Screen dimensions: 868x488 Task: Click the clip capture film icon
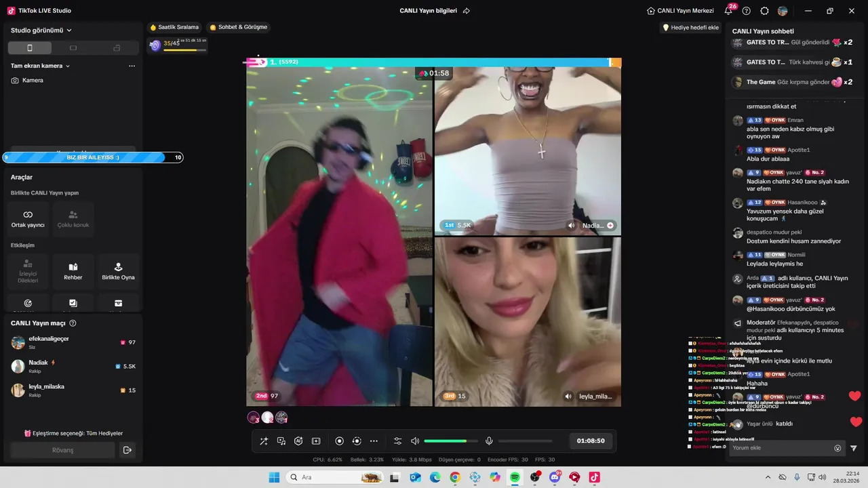tap(316, 441)
